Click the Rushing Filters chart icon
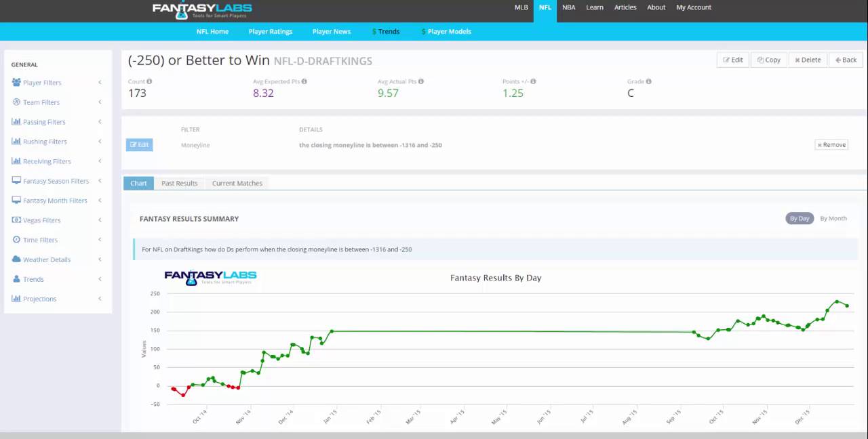Image resolution: width=868 pixels, height=439 pixels. click(16, 142)
